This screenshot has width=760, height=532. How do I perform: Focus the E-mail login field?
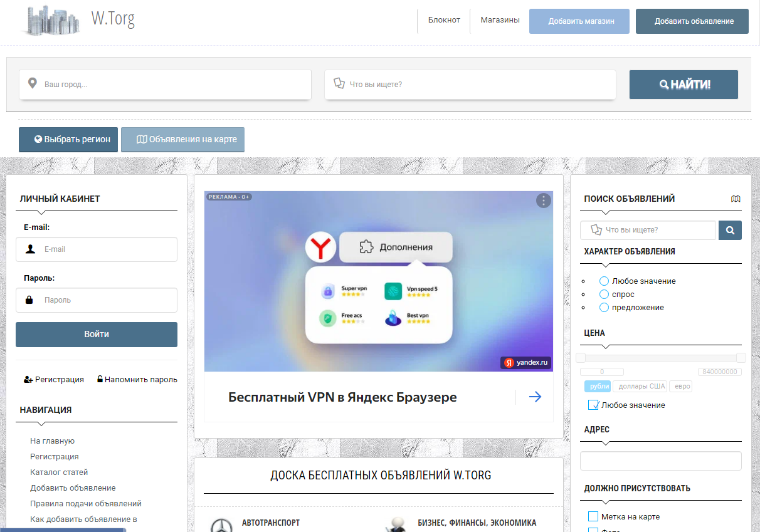tap(97, 249)
